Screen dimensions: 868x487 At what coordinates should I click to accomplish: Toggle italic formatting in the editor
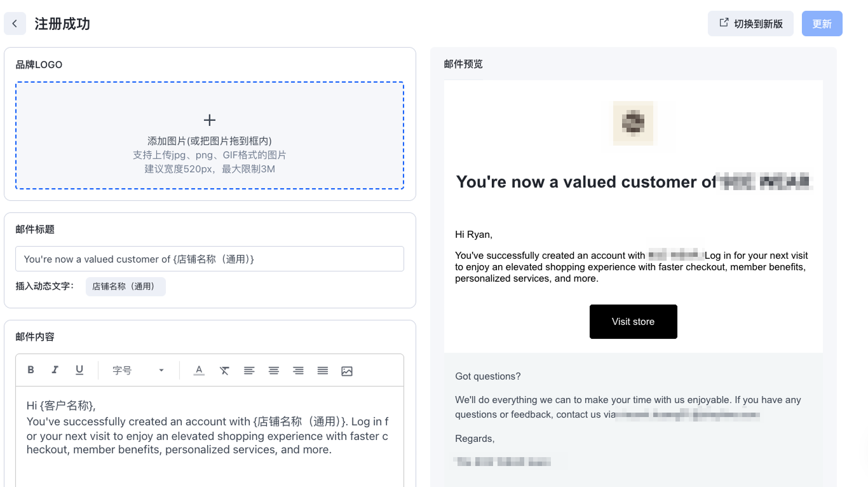coord(55,370)
